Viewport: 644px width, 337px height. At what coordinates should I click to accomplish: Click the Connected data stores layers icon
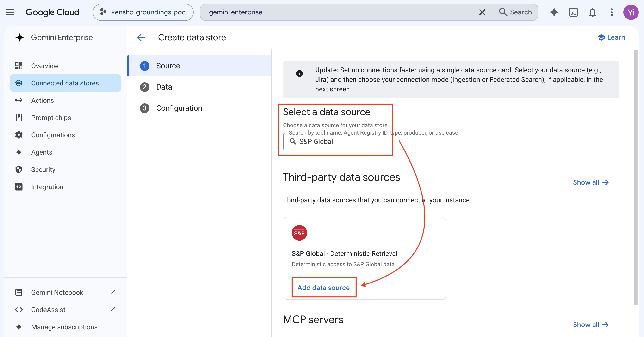19,83
